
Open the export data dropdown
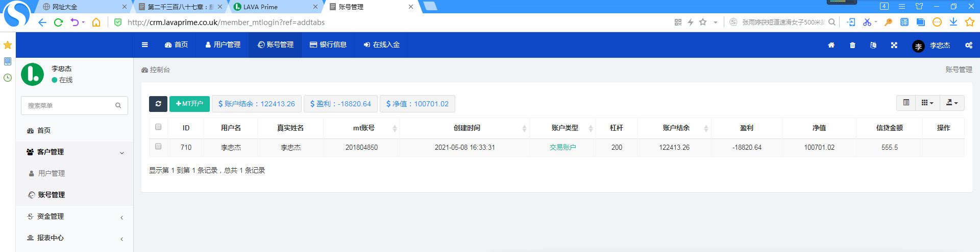952,103
